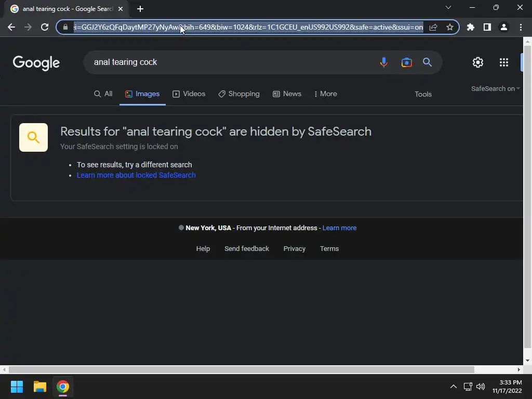Click the padlock site info icon
Image resolution: width=532 pixels, height=399 pixels.
(65, 27)
